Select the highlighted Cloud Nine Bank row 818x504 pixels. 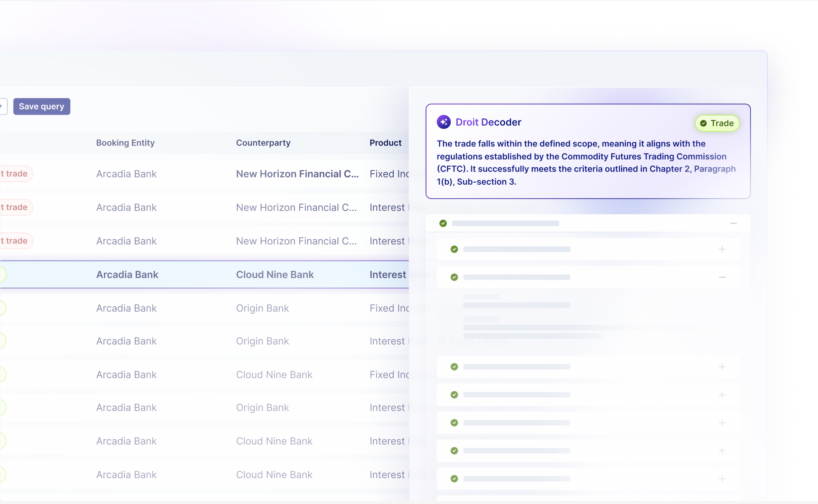pos(275,275)
